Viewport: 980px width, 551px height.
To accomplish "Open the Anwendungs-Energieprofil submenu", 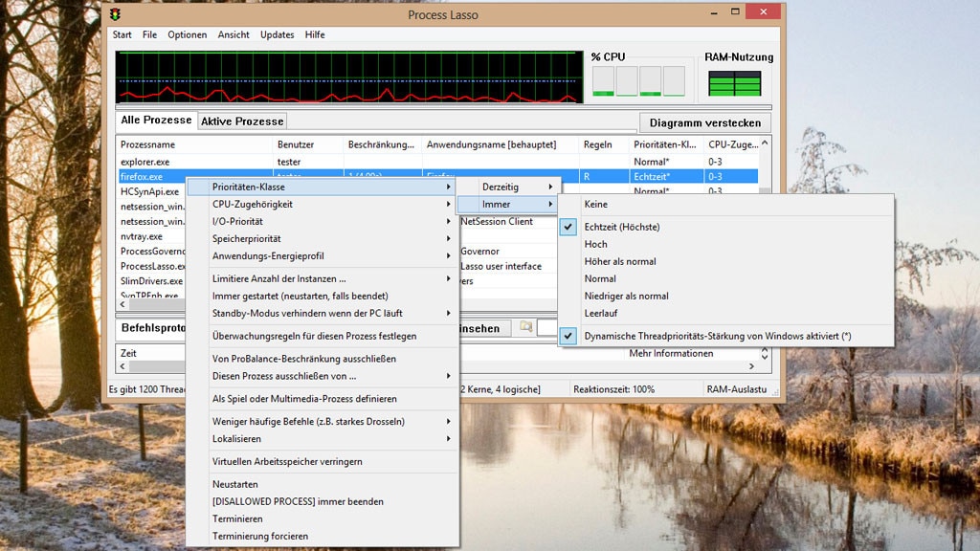I will click(268, 255).
